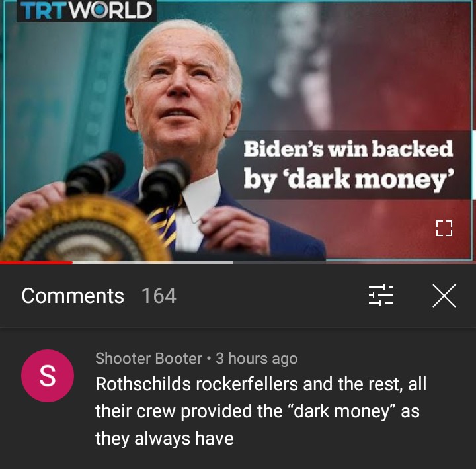Click the '3 hours ago' timestamp

[x=257, y=359]
